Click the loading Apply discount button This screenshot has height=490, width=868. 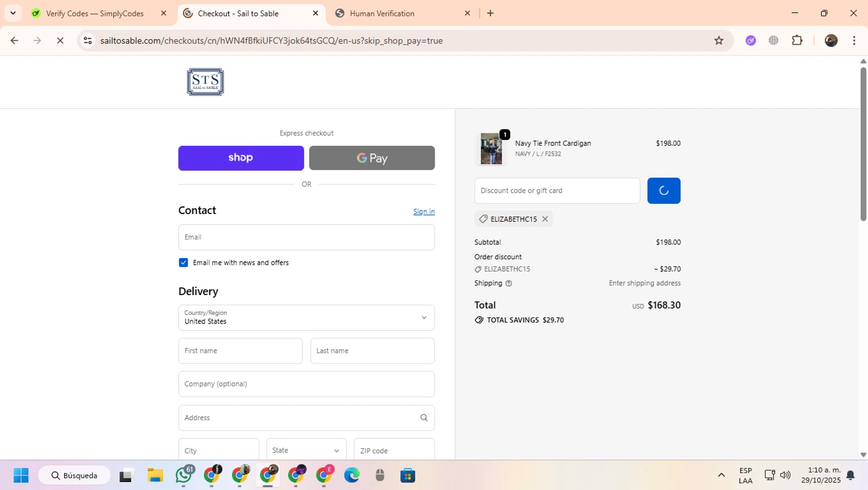[x=664, y=191]
